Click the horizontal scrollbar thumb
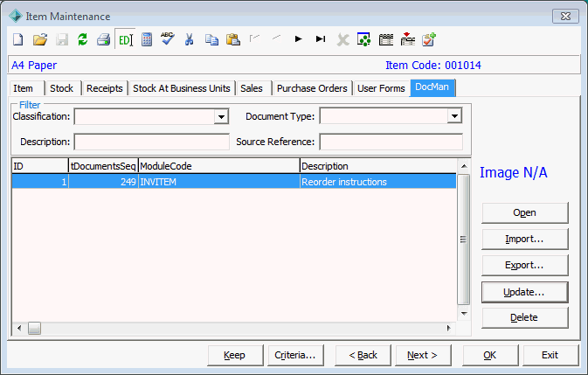The width and height of the screenshot is (588, 375). point(34,329)
